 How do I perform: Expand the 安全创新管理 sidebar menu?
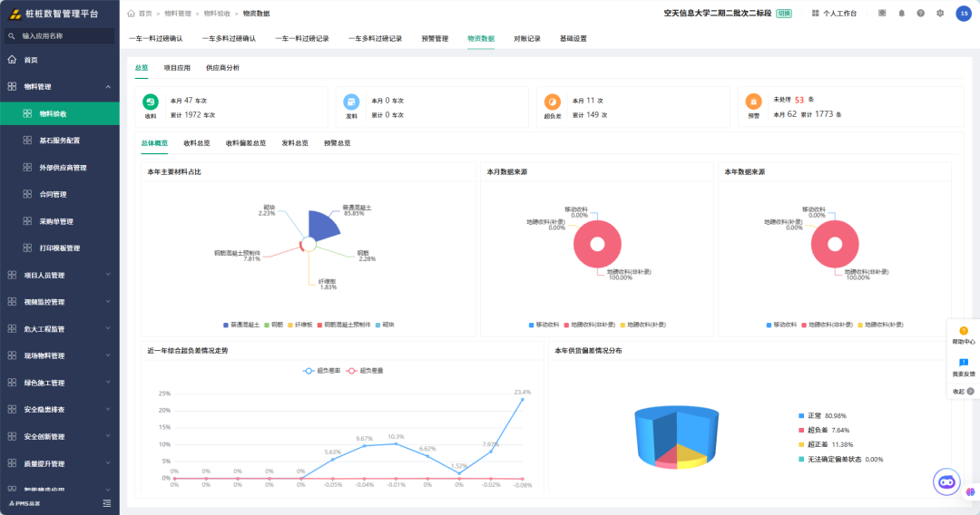pos(108,436)
